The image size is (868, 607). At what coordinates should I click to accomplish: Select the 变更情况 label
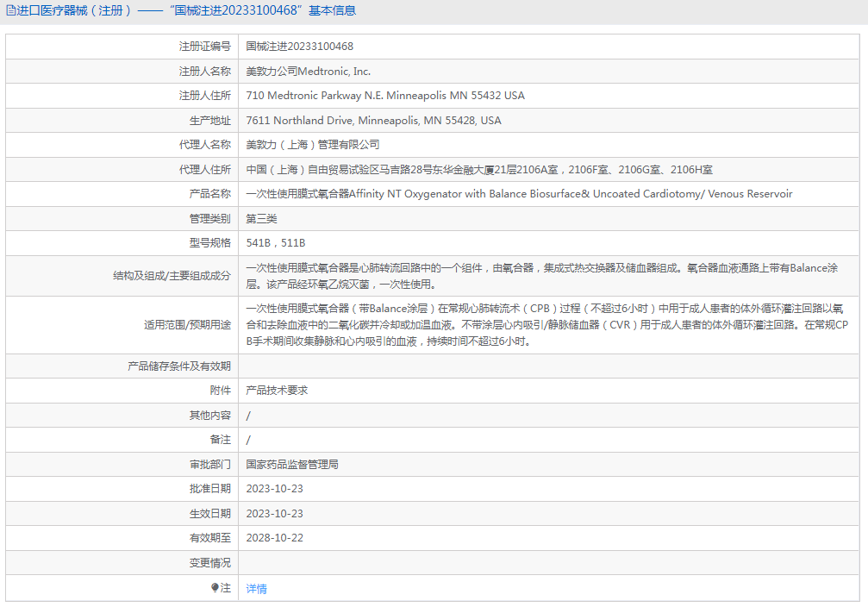(209, 563)
